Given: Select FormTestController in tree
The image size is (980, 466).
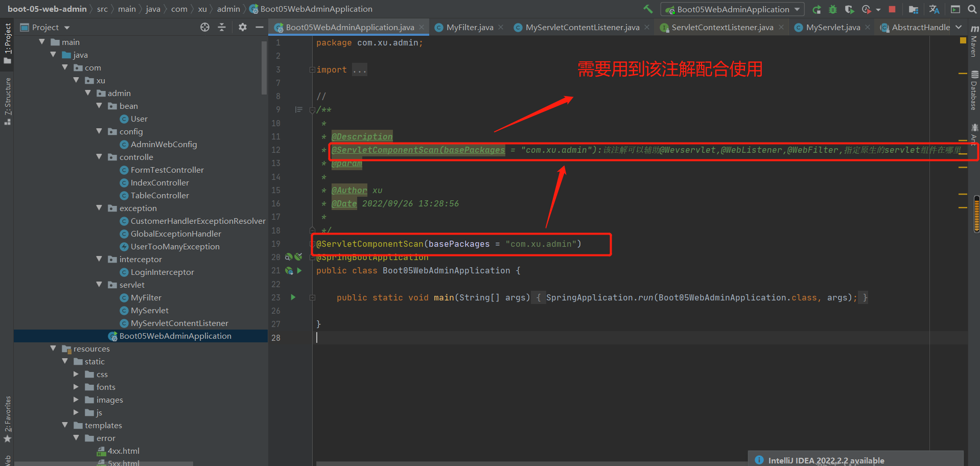Looking at the screenshot, I should (x=167, y=170).
